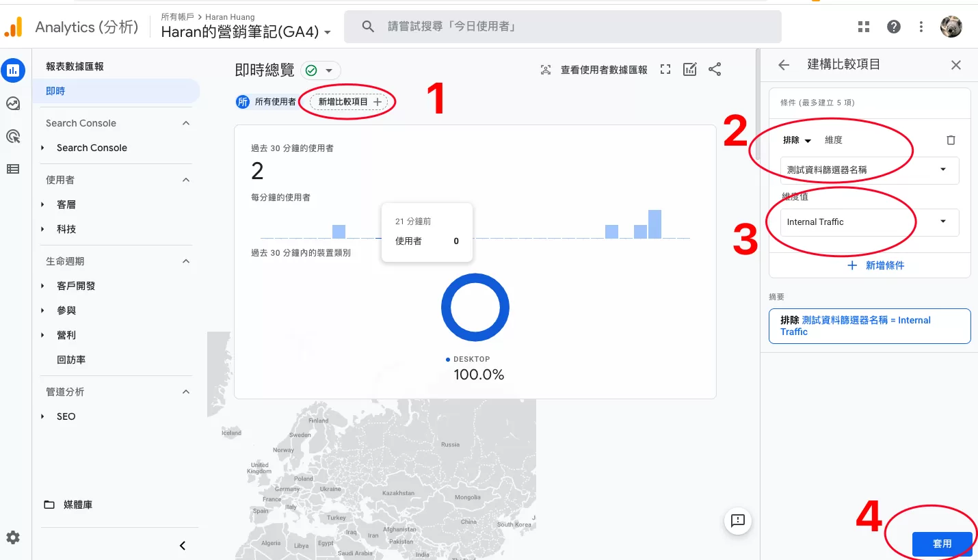This screenshot has width=978, height=560.
Task: Click the blue 套用 apply button
Action: click(942, 544)
